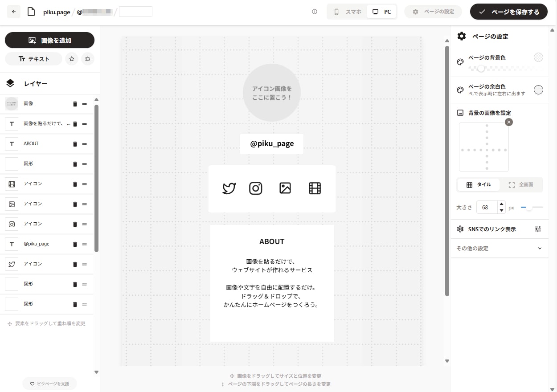Delete the ABOUT text layer
557x392 pixels.
[x=75, y=144]
